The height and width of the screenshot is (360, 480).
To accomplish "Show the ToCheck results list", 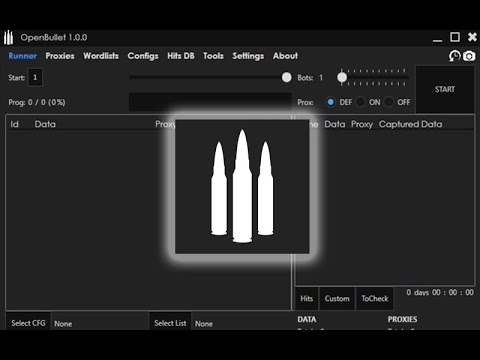I will [x=375, y=298].
